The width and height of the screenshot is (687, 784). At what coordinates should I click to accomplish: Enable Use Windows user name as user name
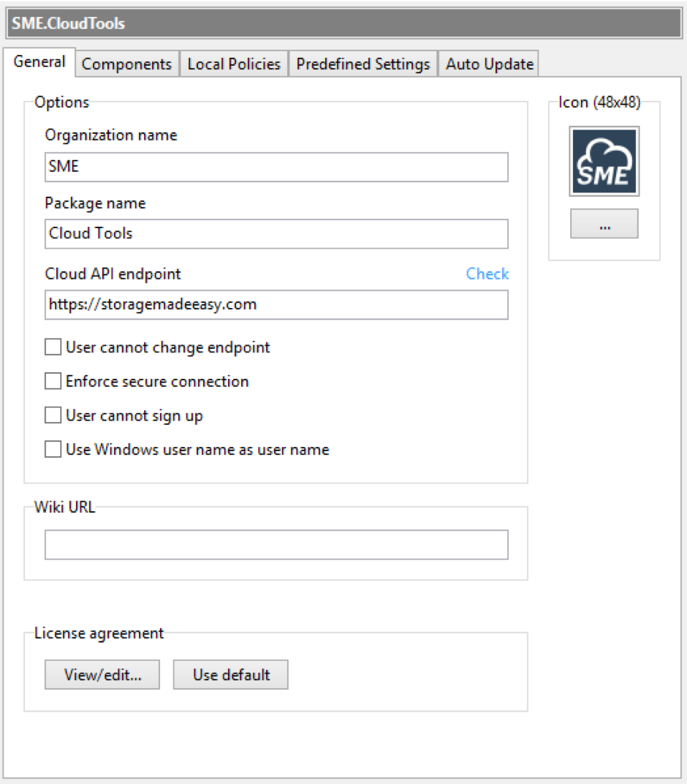[x=53, y=449]
